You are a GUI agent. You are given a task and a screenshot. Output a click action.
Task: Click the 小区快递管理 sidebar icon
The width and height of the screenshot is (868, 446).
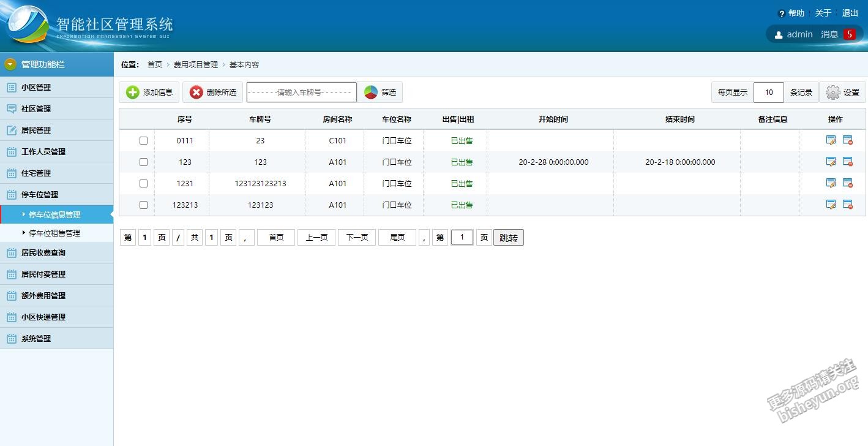tap(11, 317)
